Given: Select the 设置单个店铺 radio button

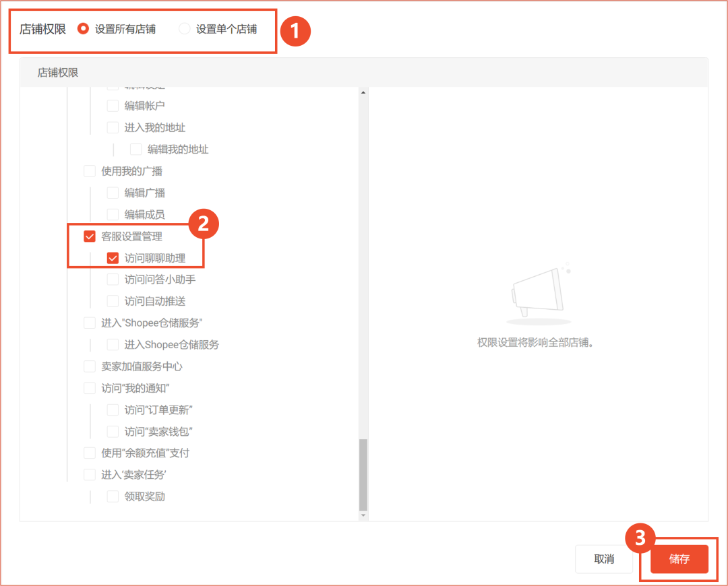Looking at the screenshot, I should coord(183,29).
